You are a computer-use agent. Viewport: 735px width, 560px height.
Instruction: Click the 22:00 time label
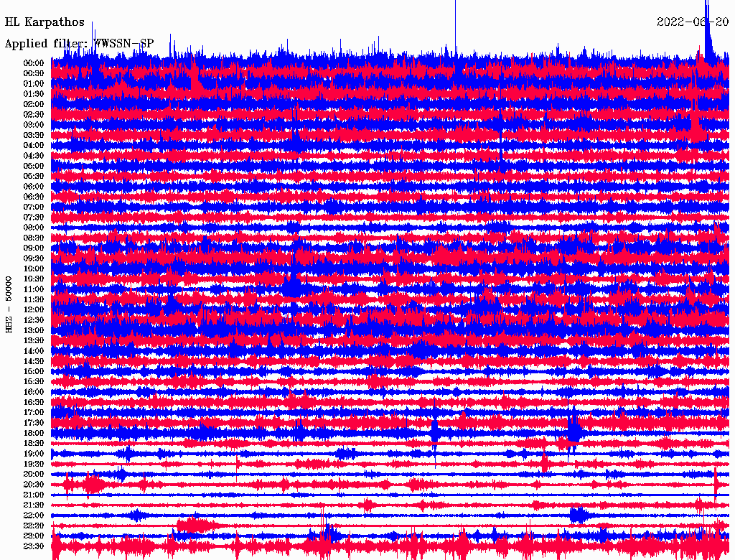(34, 515)
